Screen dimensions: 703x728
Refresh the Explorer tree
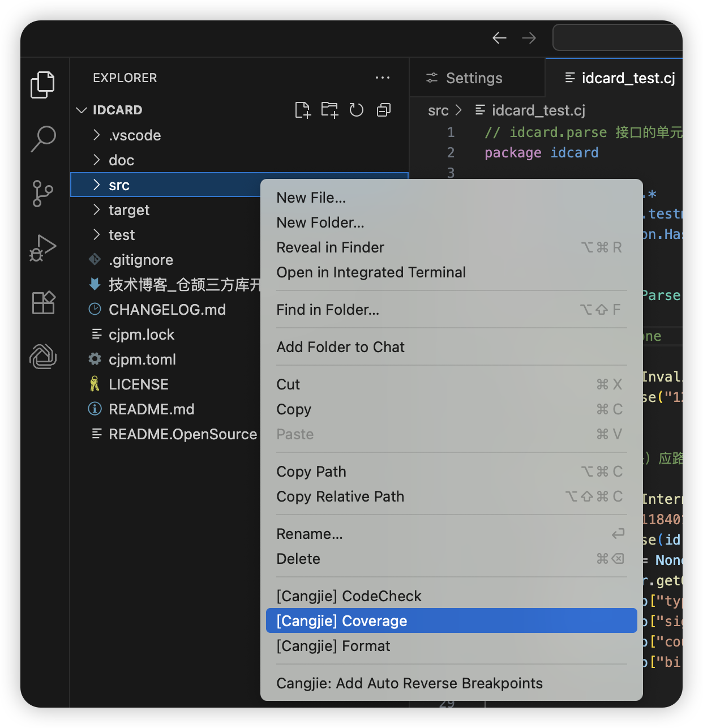(x=356, y=110)
